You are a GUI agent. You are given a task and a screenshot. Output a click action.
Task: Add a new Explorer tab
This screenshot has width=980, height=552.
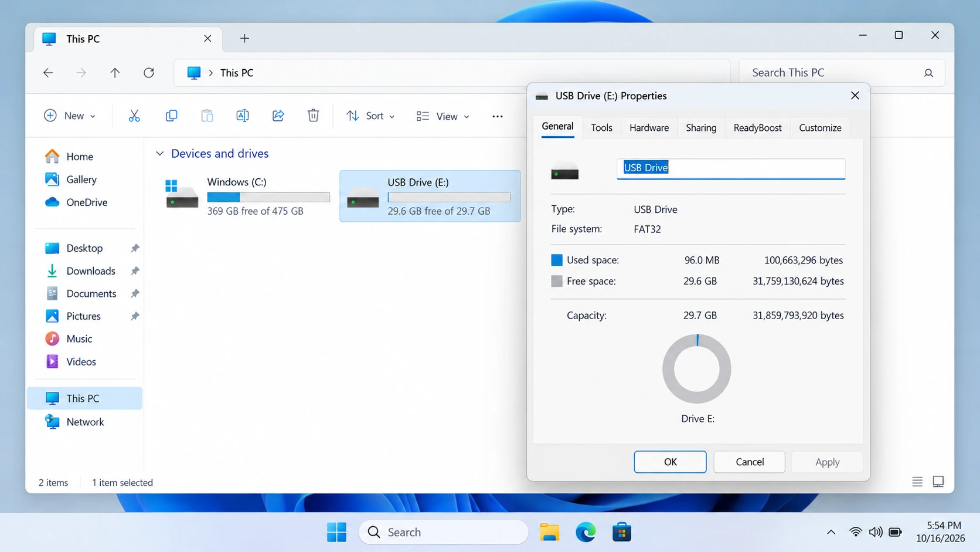point(244,38)
